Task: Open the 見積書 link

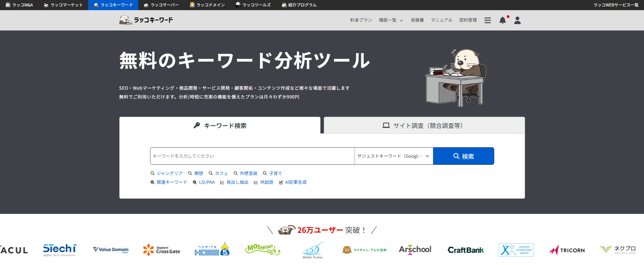Action: pos(417,20)
